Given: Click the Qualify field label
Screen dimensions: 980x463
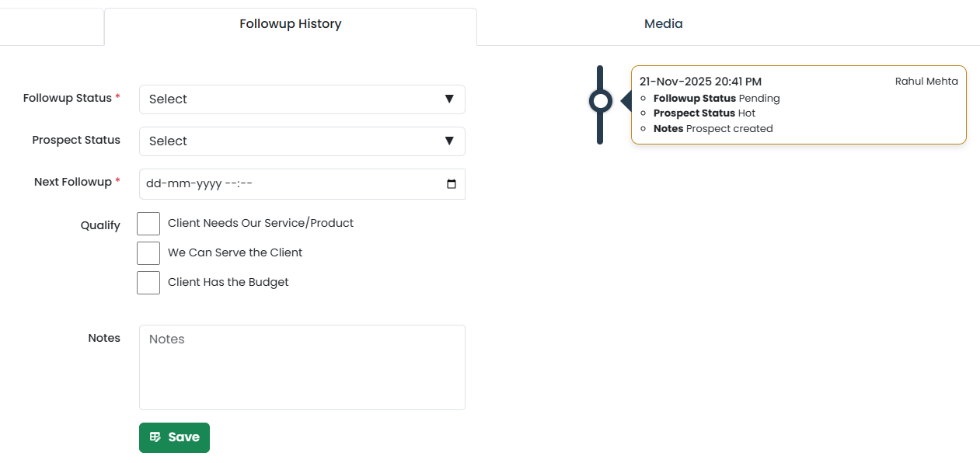Looking at the screenshot, I should pyautogui.click(x=100, y=225).
